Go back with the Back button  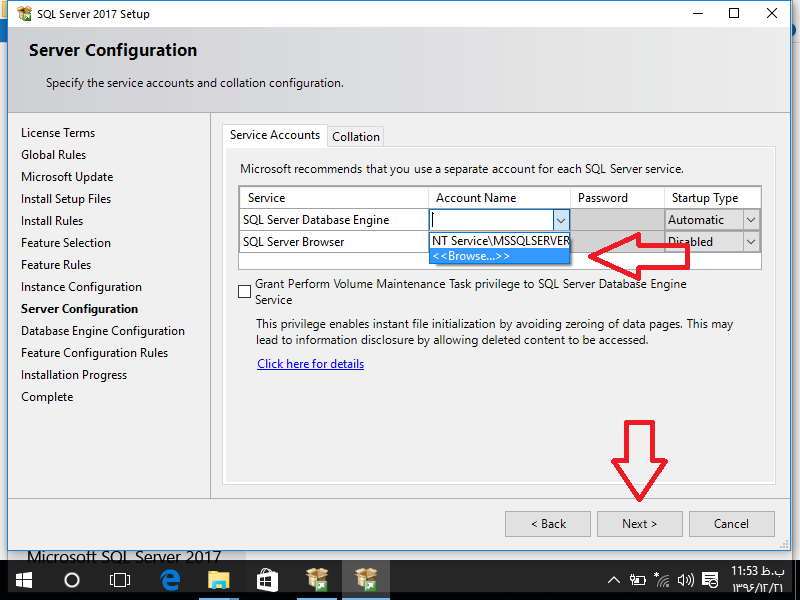[547, 524]
